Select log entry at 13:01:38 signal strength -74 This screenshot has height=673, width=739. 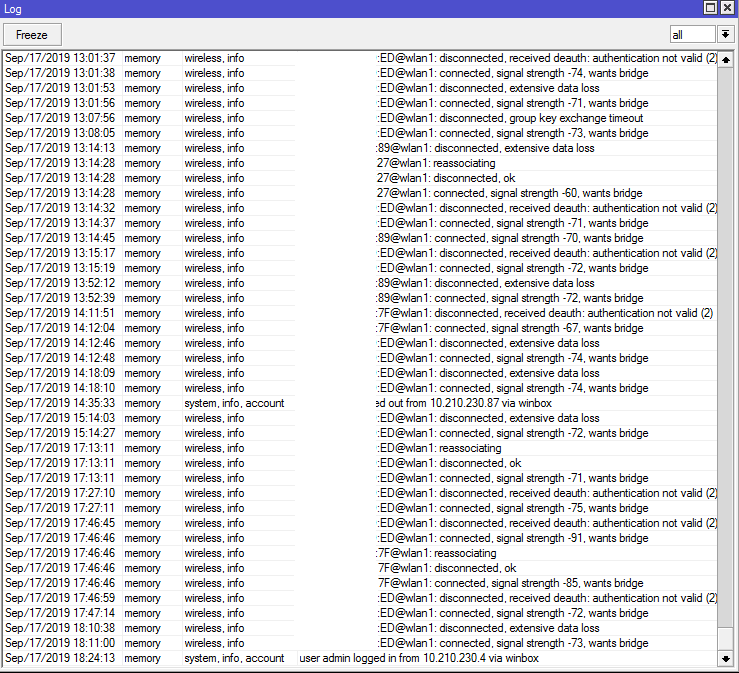pos(361,73)
